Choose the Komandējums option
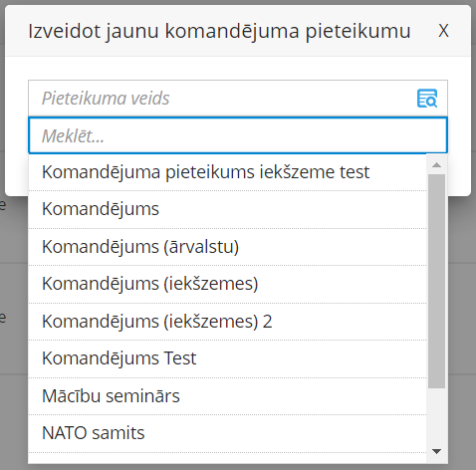 227,209
